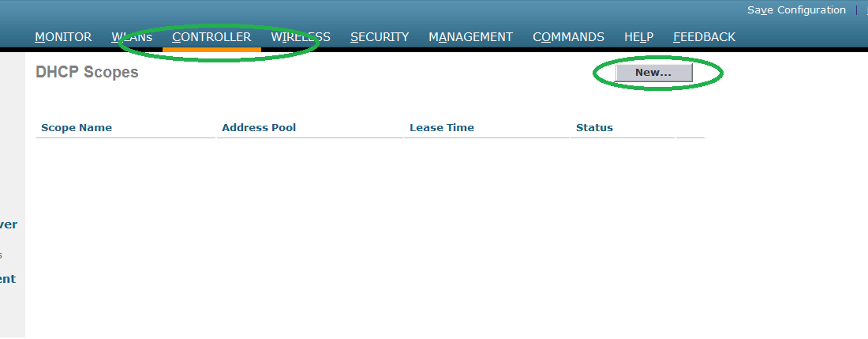Select the CONTROLLER menu tab
This screenshot has width=868, height=339.
[x=211, y=37]
